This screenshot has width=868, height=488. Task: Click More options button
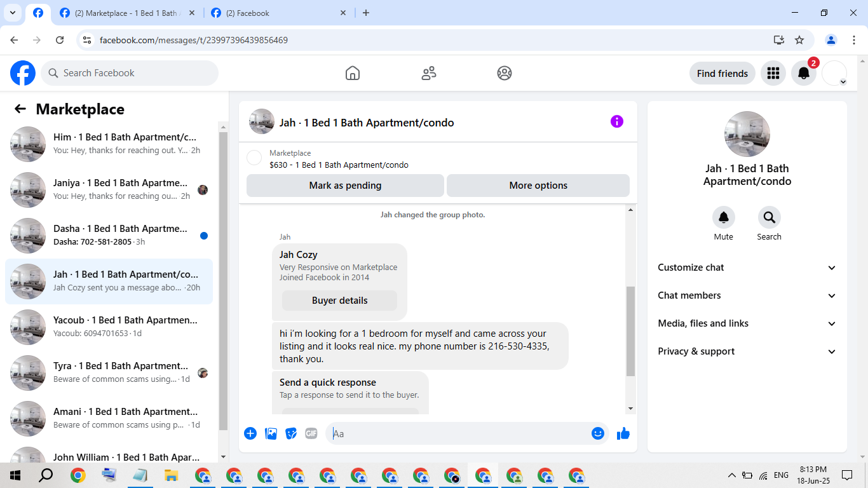click(x=538, y=186)
